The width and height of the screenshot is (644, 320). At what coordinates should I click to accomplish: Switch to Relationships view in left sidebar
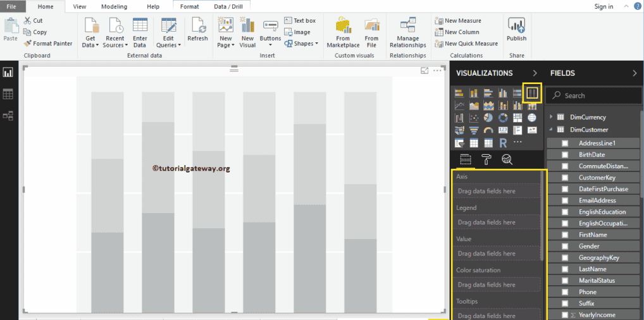pos(8,116)
